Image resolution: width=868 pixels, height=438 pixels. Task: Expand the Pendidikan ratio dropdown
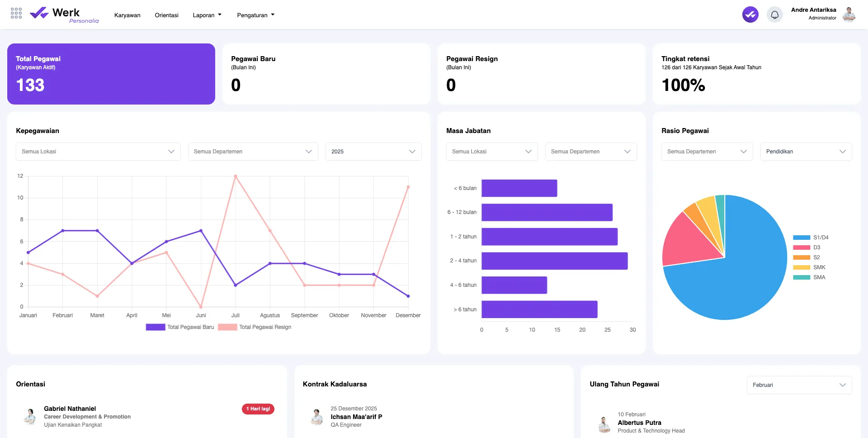pyautogui.click(x=806, y=152)
